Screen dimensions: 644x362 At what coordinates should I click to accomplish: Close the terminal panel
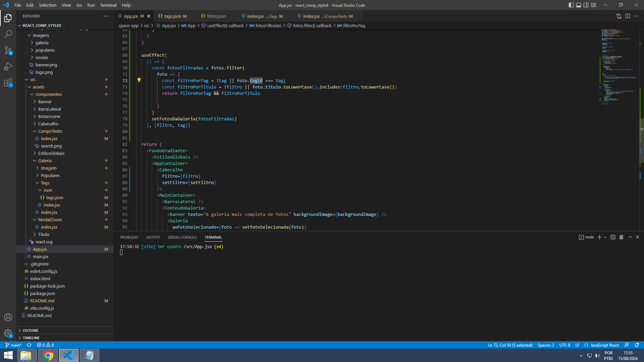tap(638, 237)
